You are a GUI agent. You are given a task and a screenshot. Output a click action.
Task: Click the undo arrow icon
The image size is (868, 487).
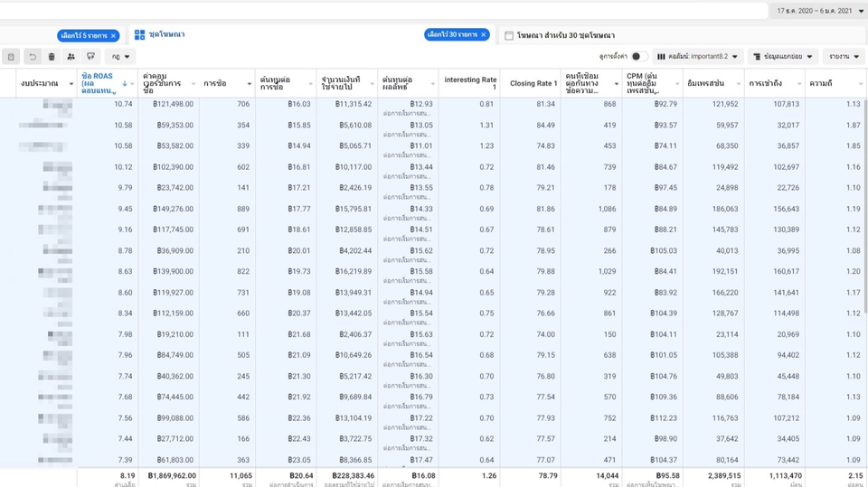coord(33,56)
